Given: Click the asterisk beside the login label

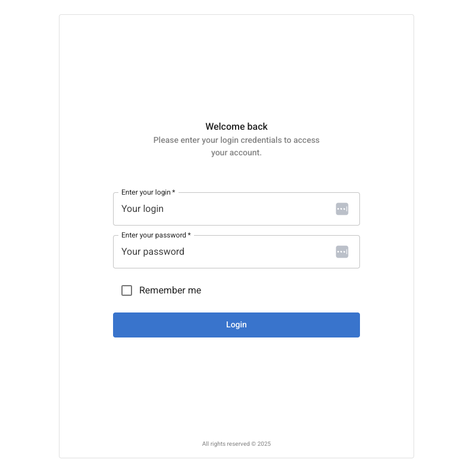Looking at the screenshot, I should coord(173,192).
